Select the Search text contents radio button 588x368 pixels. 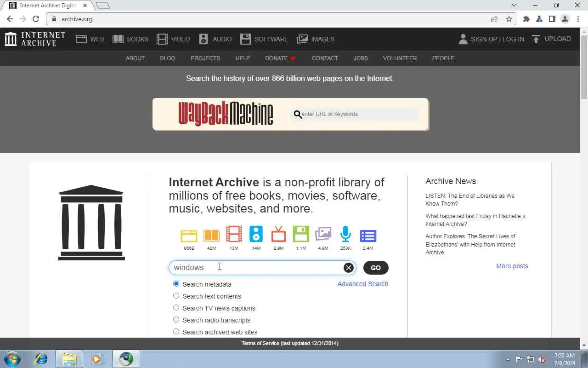pos(176,296)
